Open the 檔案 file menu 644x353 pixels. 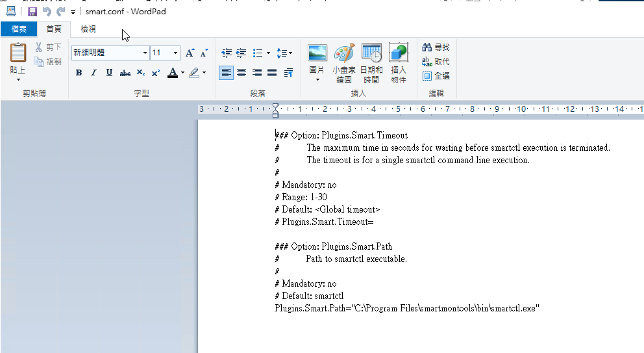pos(19,29)
